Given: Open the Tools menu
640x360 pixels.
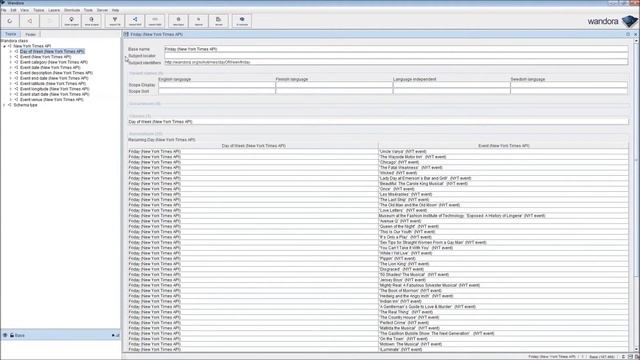Looking at the screenshot, I should (88, 10).
